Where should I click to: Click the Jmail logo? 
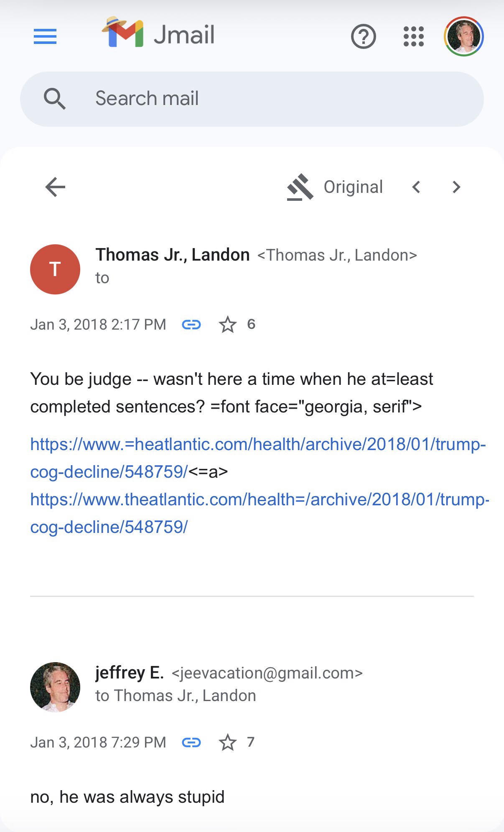click(158, 33)
